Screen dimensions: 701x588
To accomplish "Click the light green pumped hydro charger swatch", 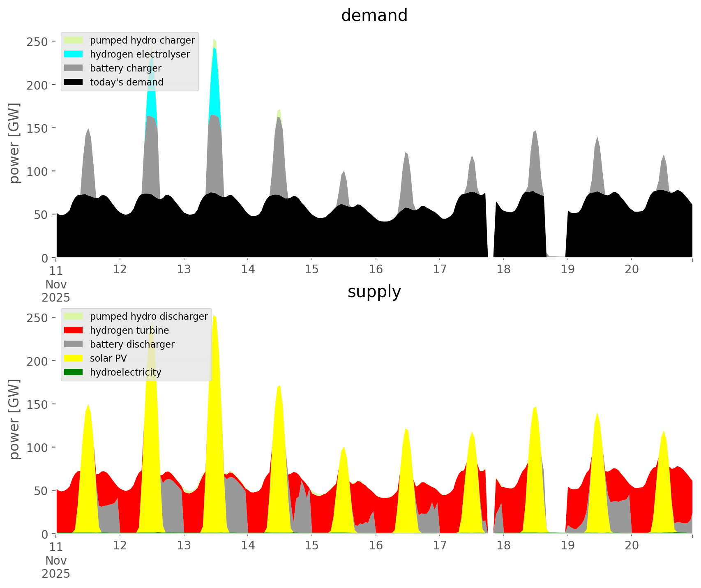I will click(x=74, y=40).
